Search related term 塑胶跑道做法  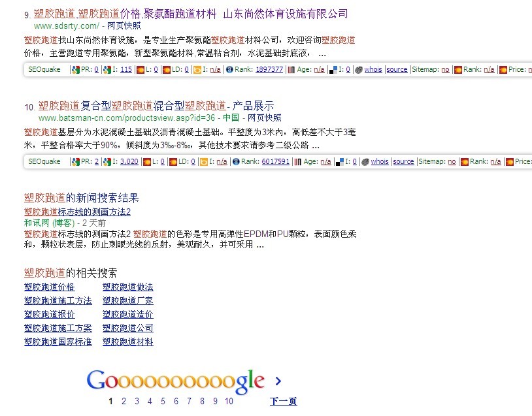click(x=128, y=287)
